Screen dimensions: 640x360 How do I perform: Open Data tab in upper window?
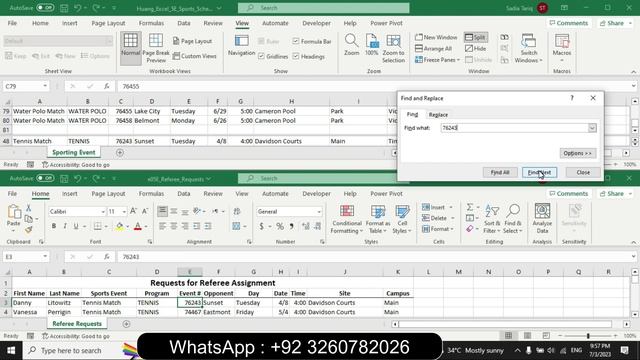click(x=184, y=23)
